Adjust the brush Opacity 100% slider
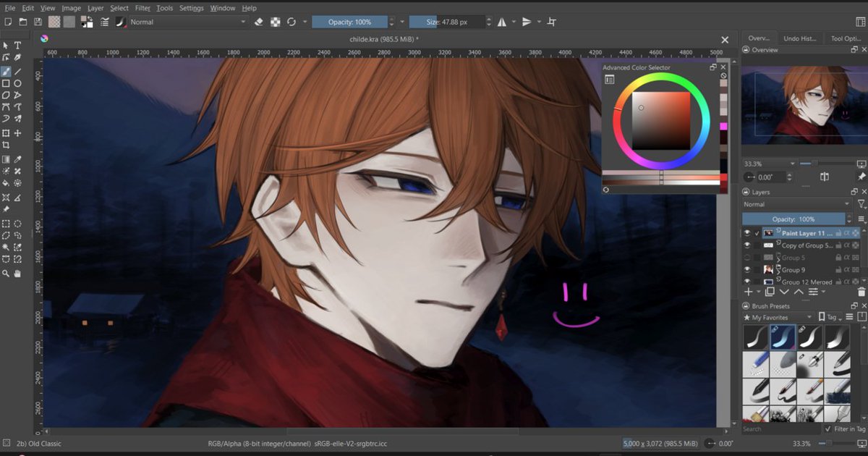The width and height of the screenshot is (868, 456). click(x=349, y=22)
